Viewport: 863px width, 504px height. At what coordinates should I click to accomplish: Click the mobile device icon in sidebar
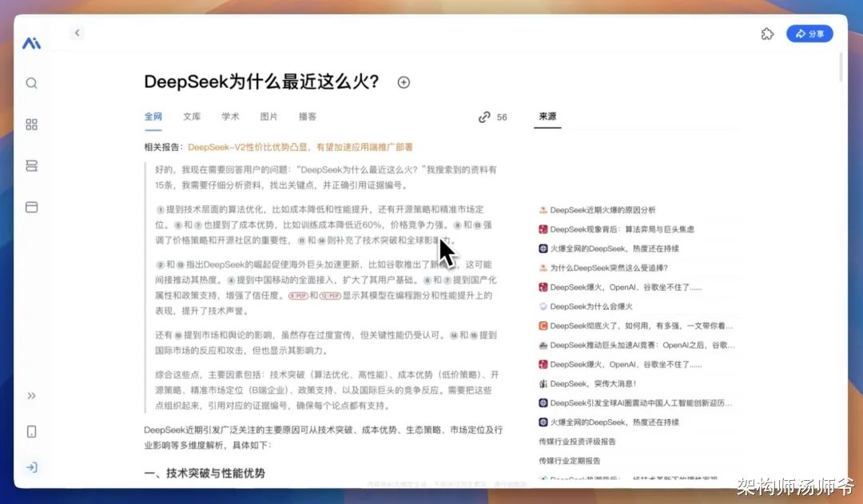(x=32, y=432)
